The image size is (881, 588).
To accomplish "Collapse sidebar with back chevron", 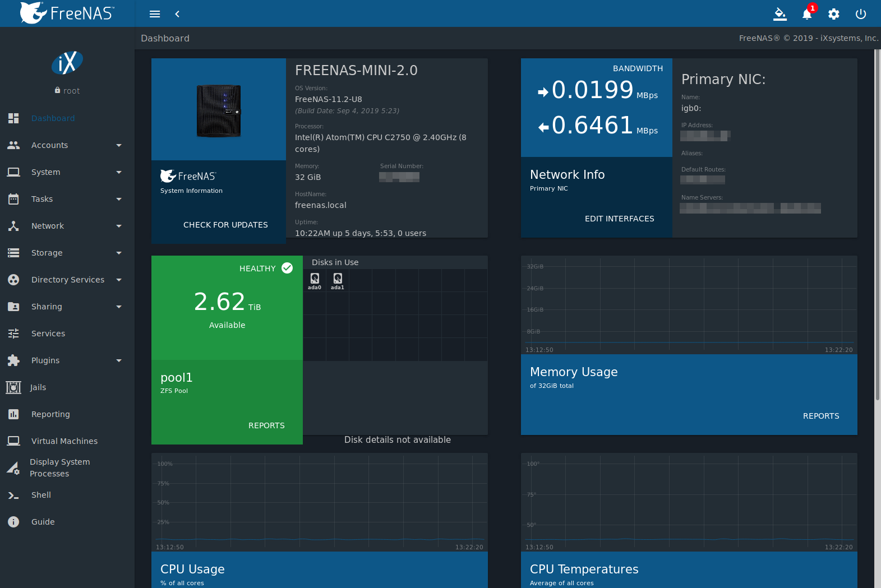I will tap(177, 14).
